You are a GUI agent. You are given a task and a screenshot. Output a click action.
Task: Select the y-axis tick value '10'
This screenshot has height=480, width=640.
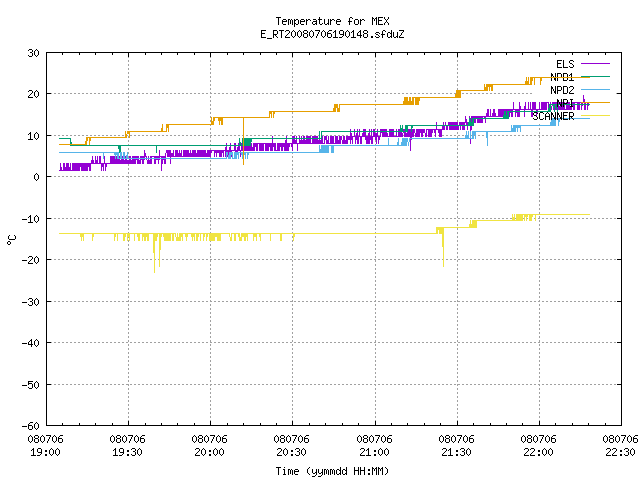pyautogui.click(x=33, y=136)
